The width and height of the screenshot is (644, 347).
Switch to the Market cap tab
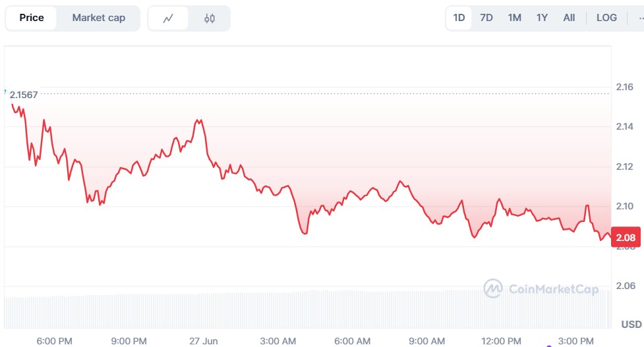click(99, 18)
